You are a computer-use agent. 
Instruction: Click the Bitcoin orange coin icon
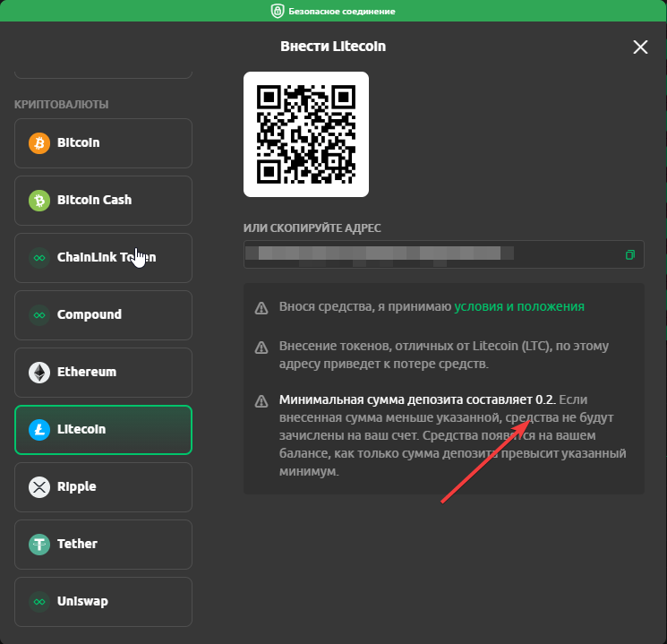click(39, 143)
